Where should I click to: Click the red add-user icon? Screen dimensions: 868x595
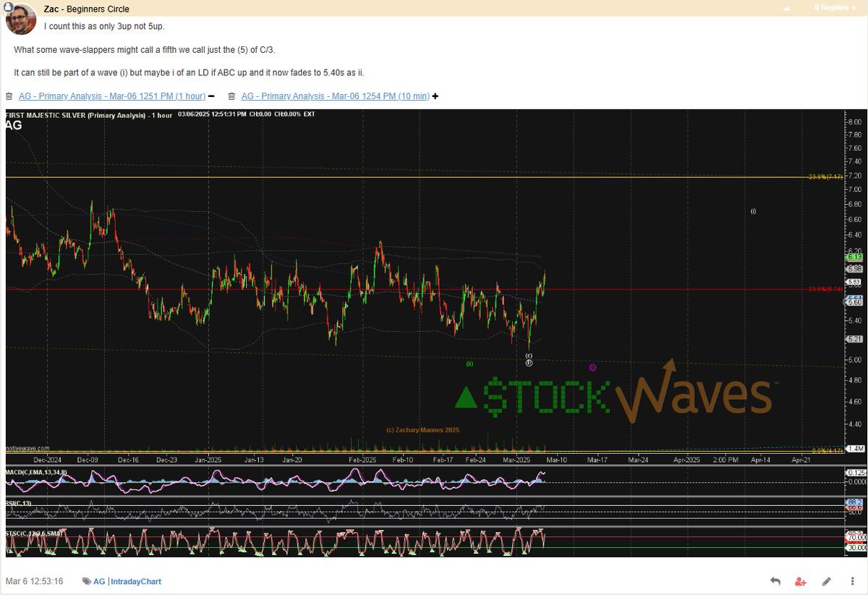coord(801,581)
